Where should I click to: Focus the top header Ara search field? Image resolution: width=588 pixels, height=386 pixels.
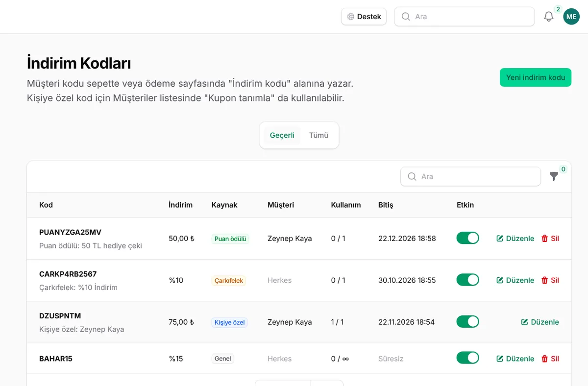click(464, 17)
